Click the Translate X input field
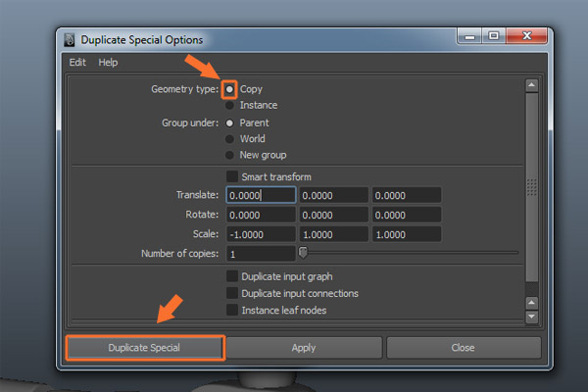Viewport: 588px width, 392px height. 261,195
